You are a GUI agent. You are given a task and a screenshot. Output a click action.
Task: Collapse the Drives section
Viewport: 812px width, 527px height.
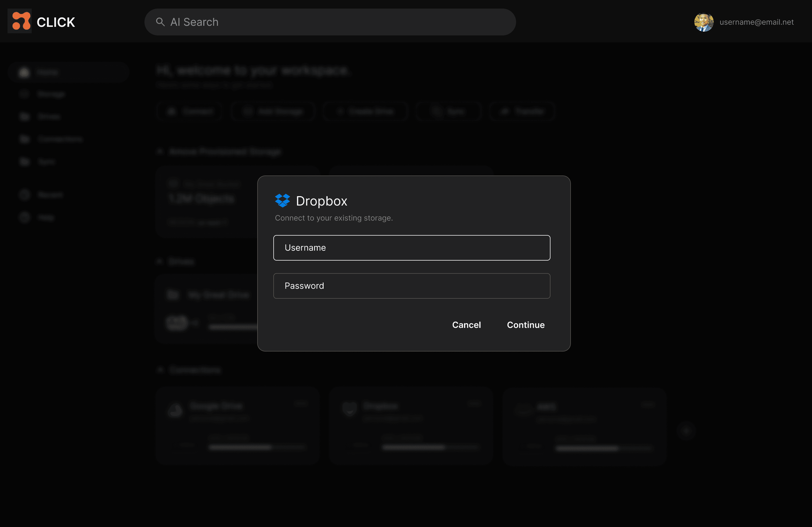pyautogui.click(x=160, y=261)
